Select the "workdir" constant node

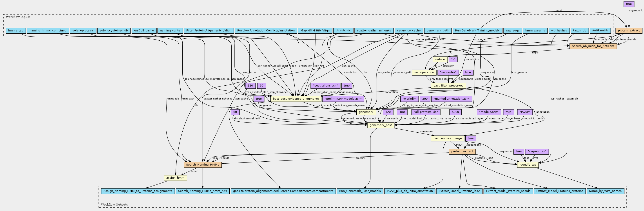(409, 99)
